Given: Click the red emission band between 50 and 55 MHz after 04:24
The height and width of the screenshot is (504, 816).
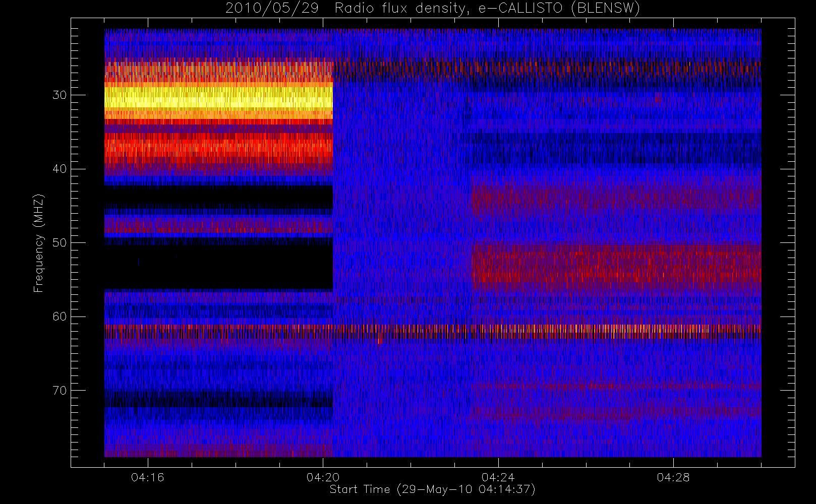Looking at the screenshot, I should click(x=616, y=263).
